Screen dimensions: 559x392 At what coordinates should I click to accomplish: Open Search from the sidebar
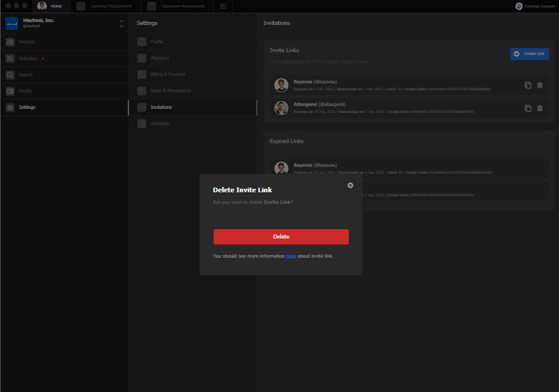25,75
